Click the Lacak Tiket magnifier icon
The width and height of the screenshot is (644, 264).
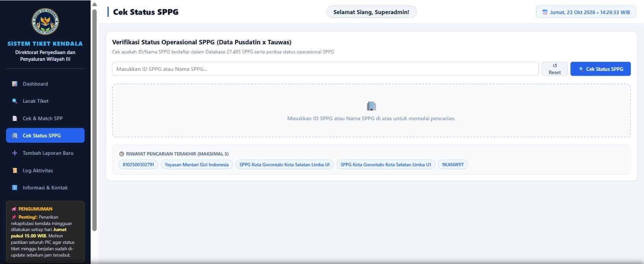tap(14, 101)
